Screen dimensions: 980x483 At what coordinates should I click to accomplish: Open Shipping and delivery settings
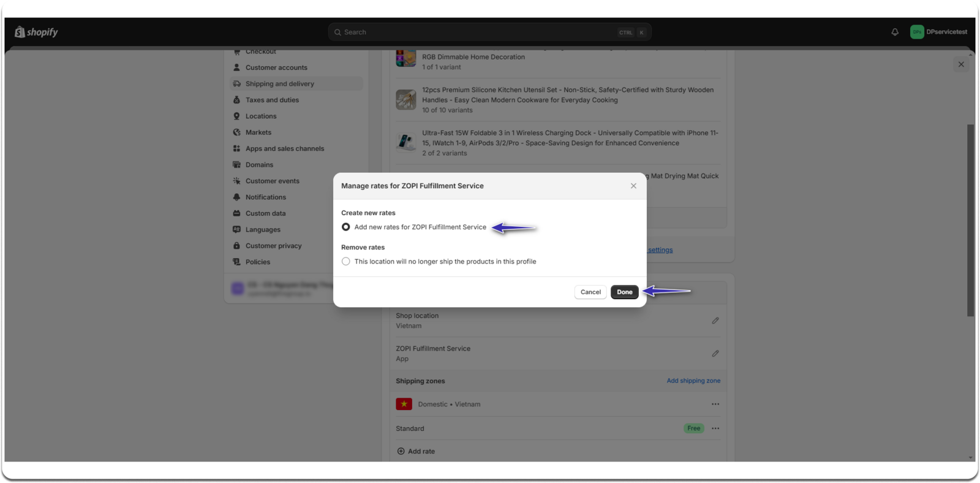click(296, 84)
